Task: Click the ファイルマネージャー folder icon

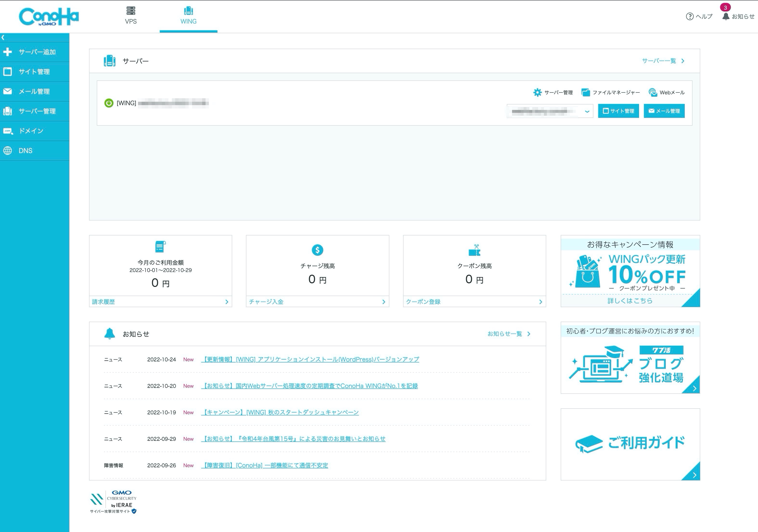Action: tap(586, 92)
